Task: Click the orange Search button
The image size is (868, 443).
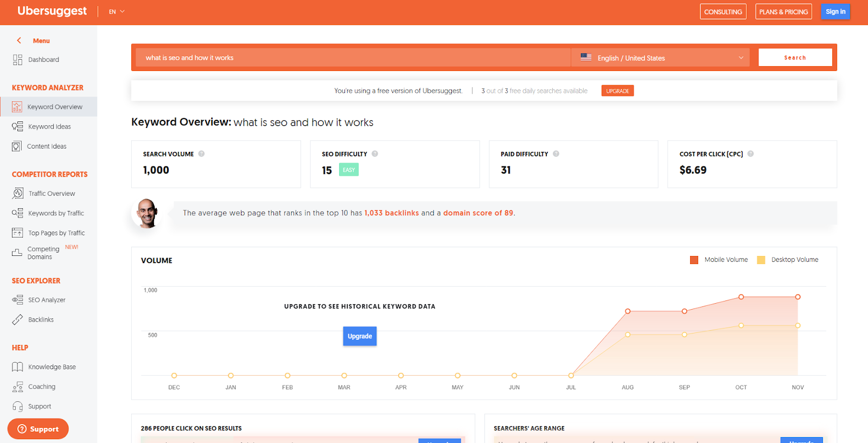Action: click(795, 57)
